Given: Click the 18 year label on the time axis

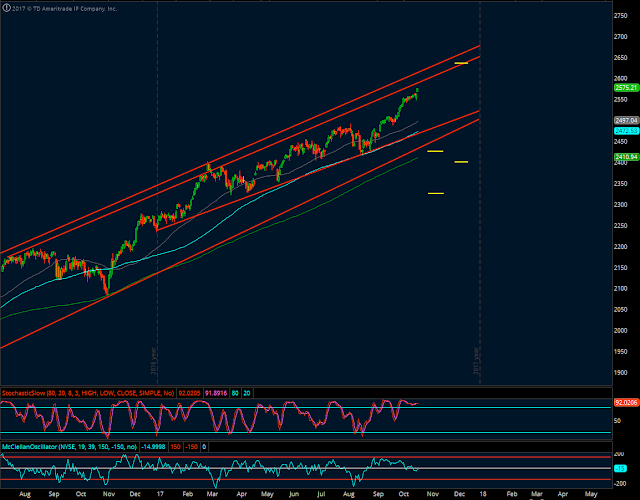Looking at the screenshot, I should (482, 494).
